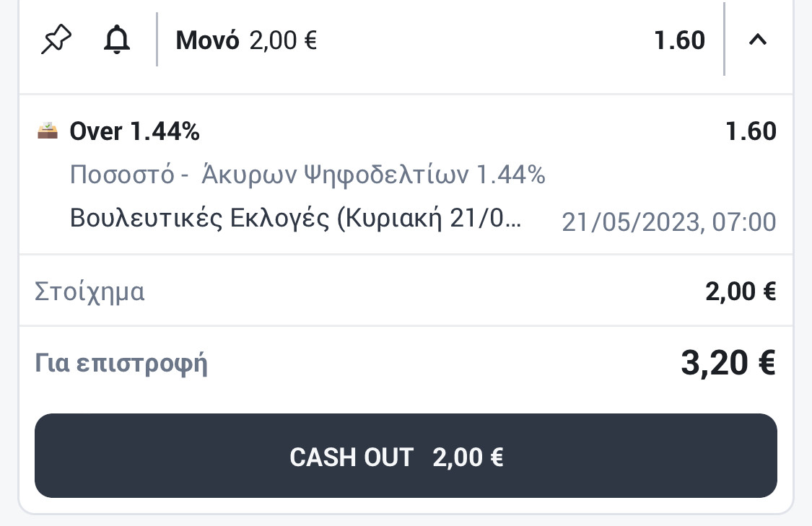Click the ballot box icon beside Over 1.44%

coord(48,131)
